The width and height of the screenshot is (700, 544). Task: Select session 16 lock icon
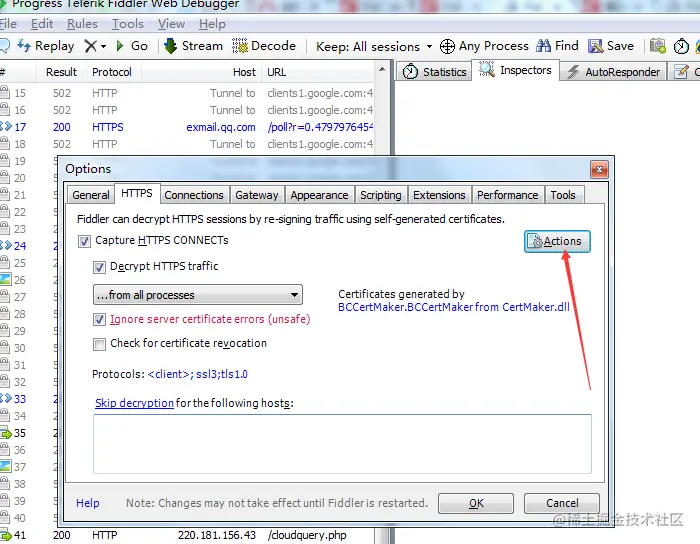5,109
